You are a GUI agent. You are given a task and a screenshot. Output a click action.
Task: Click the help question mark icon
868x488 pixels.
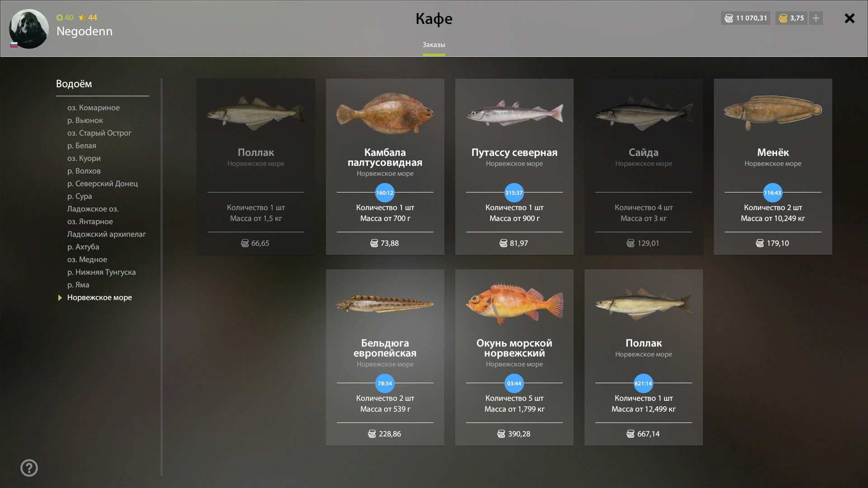29,468
